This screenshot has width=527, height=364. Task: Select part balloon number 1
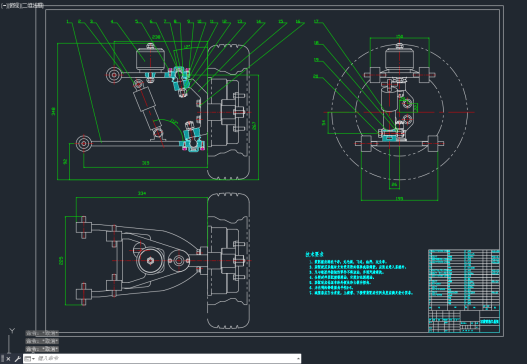[68, 22]
